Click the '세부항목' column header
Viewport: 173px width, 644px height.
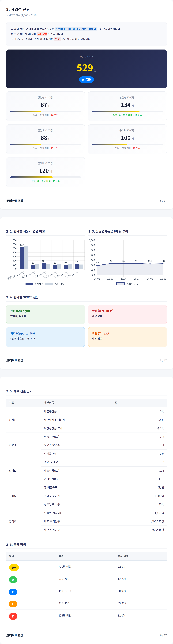[x=49, y=403]
